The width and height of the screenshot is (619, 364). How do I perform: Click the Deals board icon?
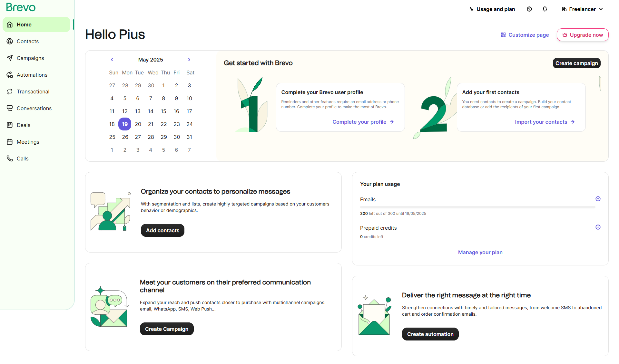tap(10, 125)
